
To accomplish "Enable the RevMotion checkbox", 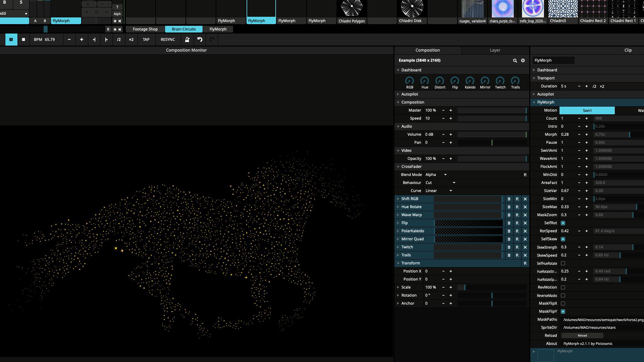I will pyautogui.click(x=563, y=288).
